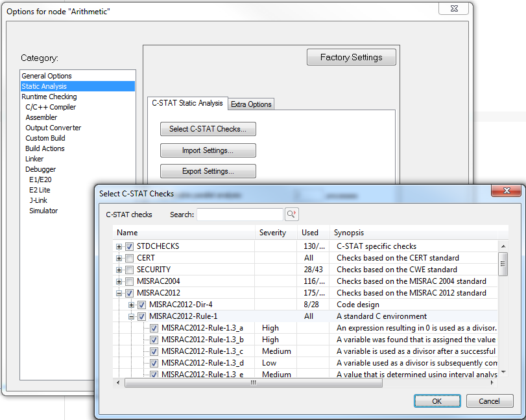Click the Select C-STAT Checks button
The width and height of the screenshot is (526, 420).
coord(208,129)
